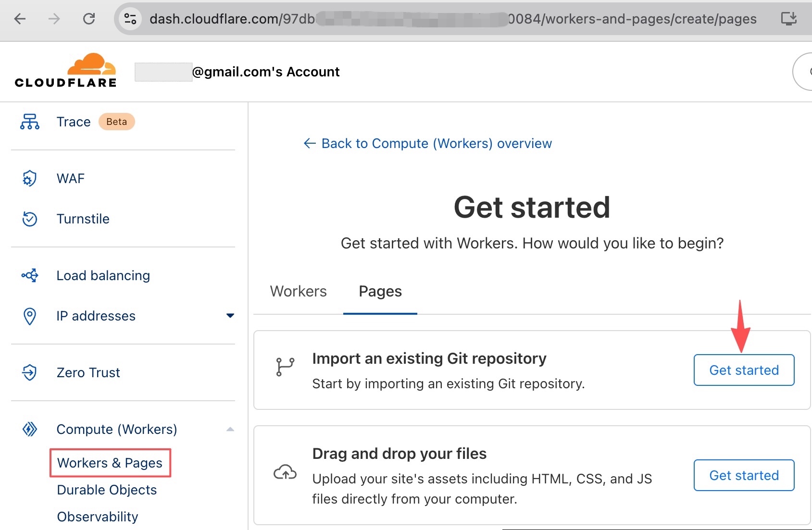Viewport: 812px width, 530px height.
Task: Expand the IP addresses section
Action: pos(231,316)
